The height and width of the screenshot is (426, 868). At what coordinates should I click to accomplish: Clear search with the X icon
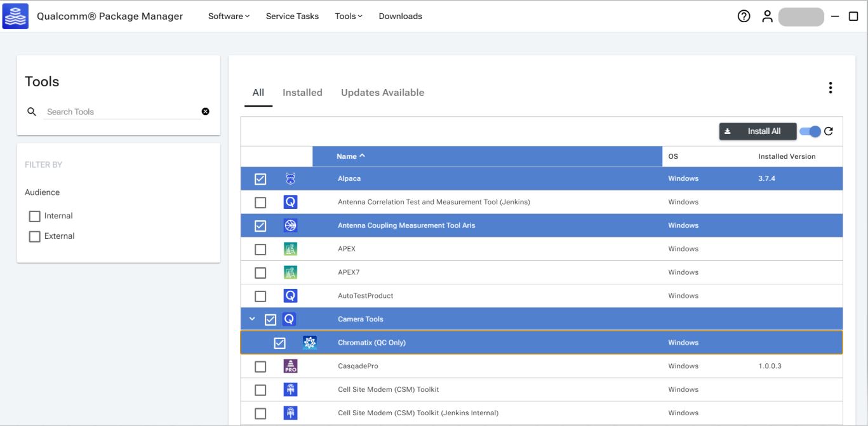coord(205,112)
